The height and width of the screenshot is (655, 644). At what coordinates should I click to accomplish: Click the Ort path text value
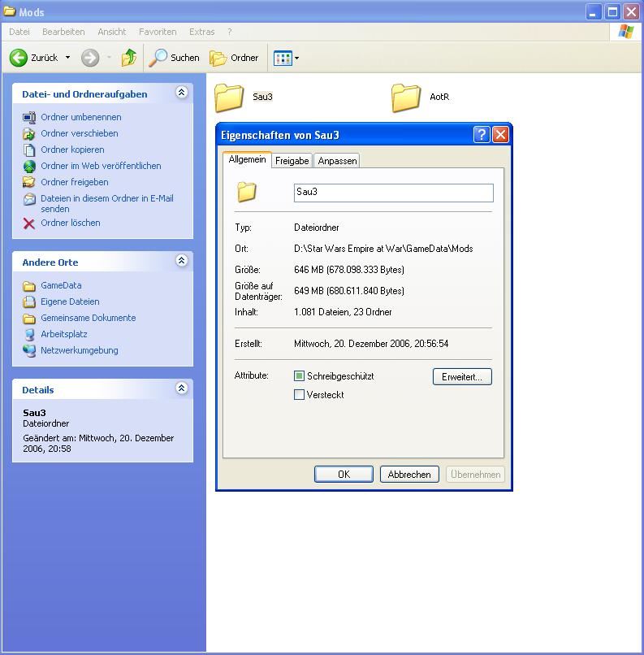383,249
